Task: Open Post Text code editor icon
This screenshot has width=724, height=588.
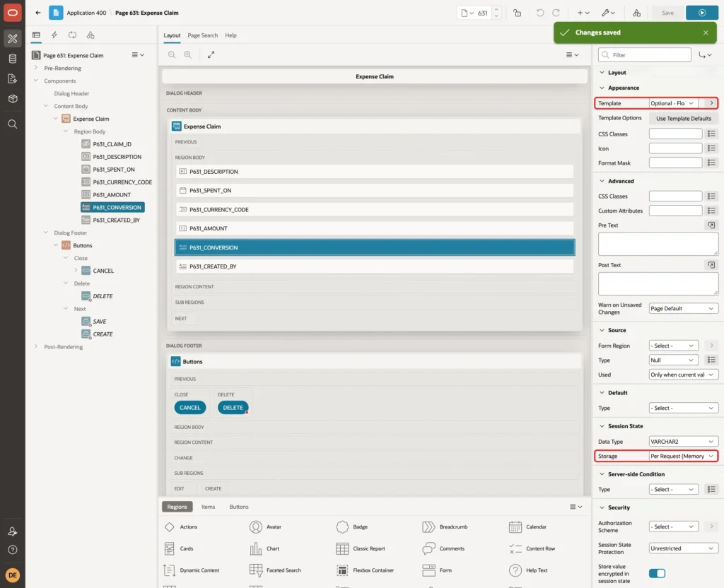Action: 711,265
